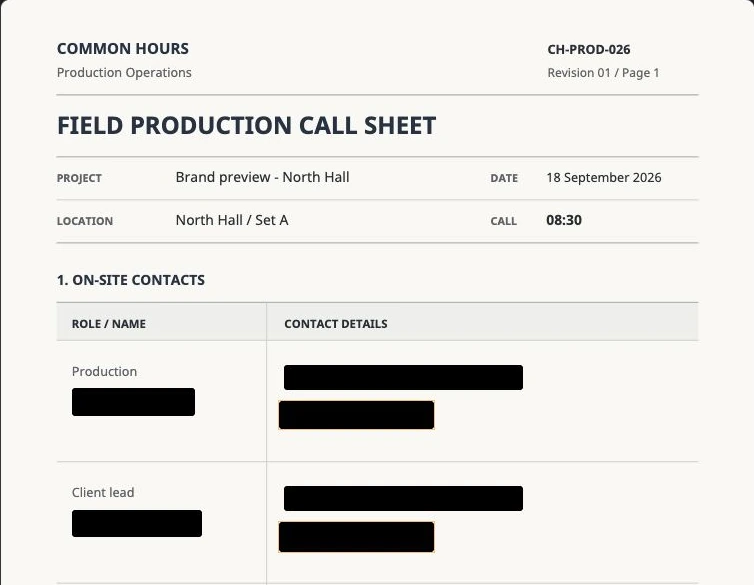Click the first redacted contact line for Production

pos(403,377)
